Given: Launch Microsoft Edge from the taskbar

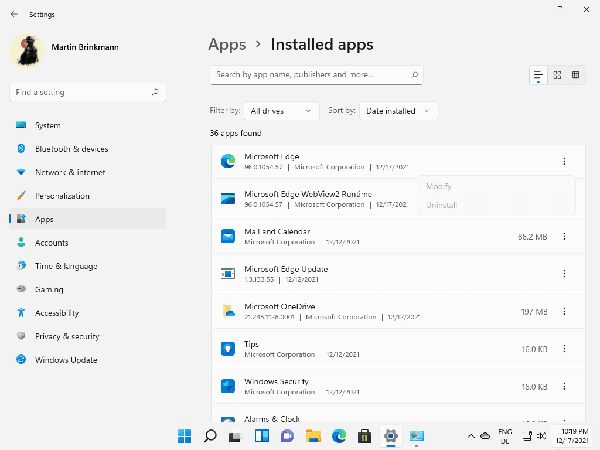Looking at the screenshot, I should pos(339,436).
